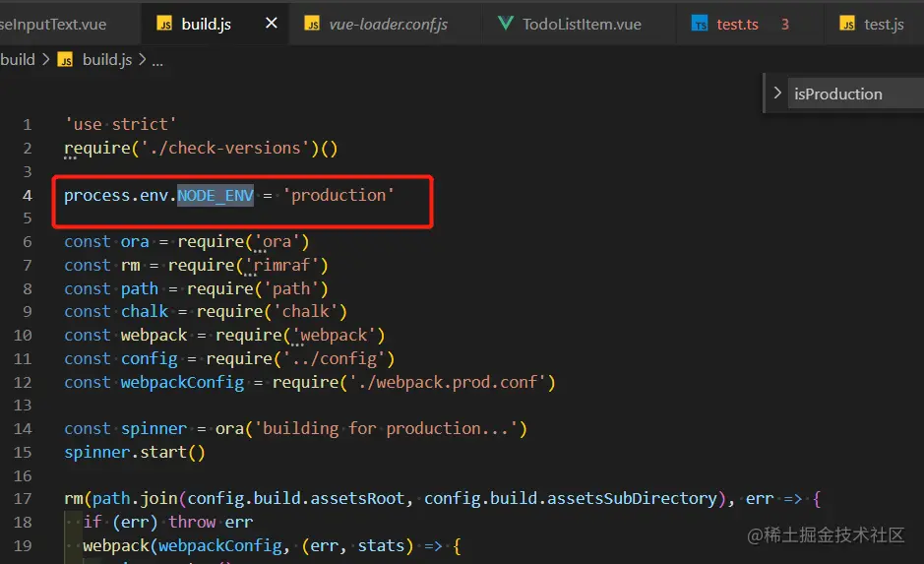Screen dimensions: 924x564
Task: Open the test.js tab
Action: [x=873, y=24]
